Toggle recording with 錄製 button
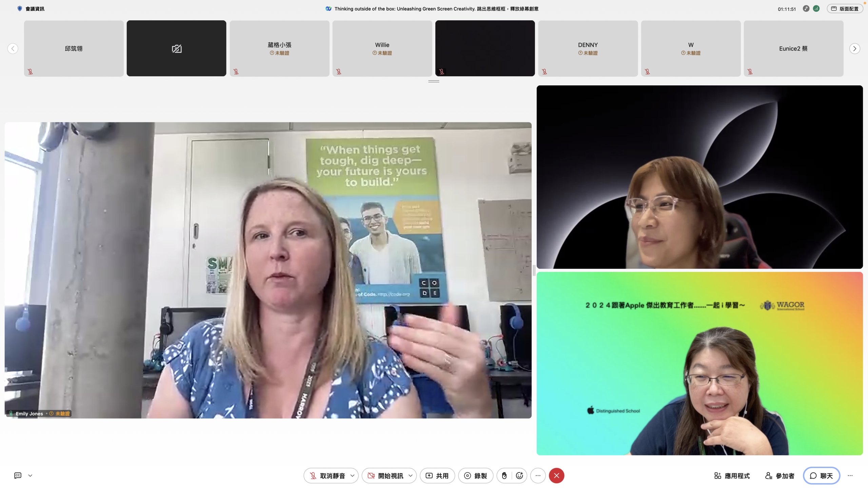Screen dimensions: 868x488 [x=475, y=475]
